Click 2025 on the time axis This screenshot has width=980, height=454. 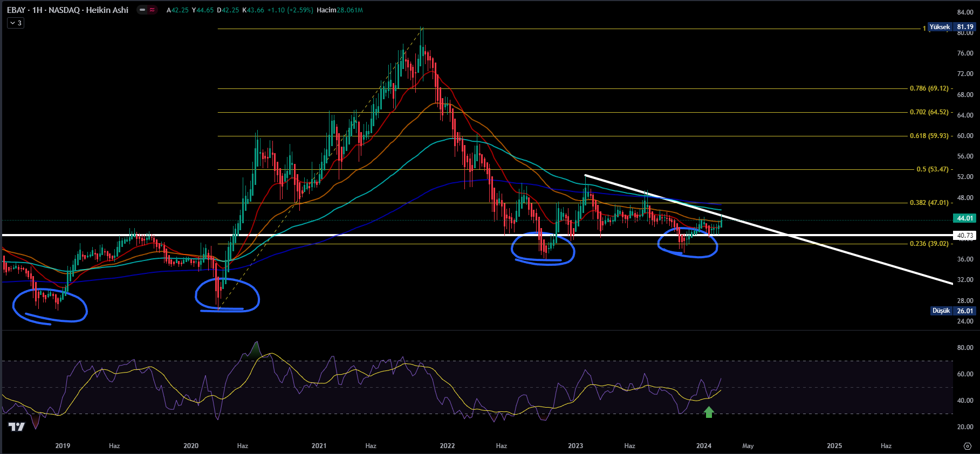834,446
